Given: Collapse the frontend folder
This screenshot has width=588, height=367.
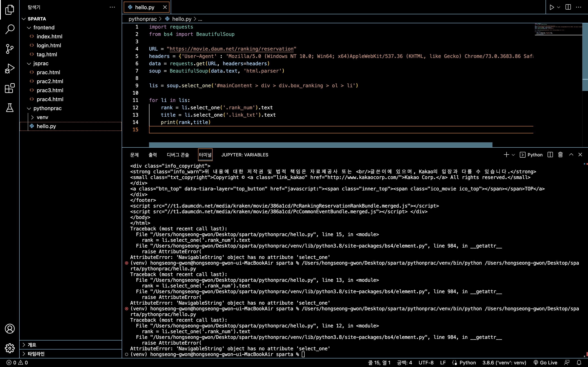Looking at the screenshot, I should coord(44,28).
